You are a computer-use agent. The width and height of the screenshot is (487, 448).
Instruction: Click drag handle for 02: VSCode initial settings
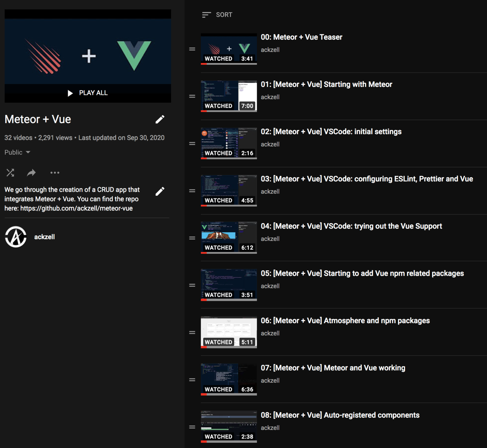click(x=192, y=144)
